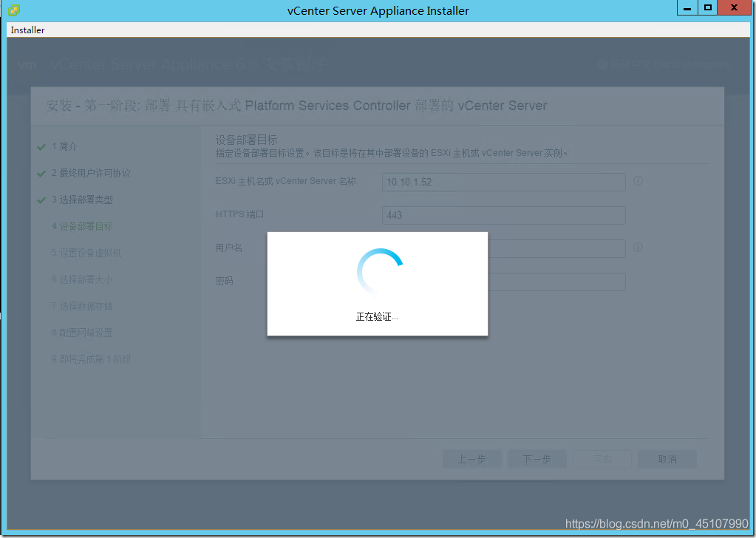
Task: Click the 上一步 button
Action: tap(472, 459)
